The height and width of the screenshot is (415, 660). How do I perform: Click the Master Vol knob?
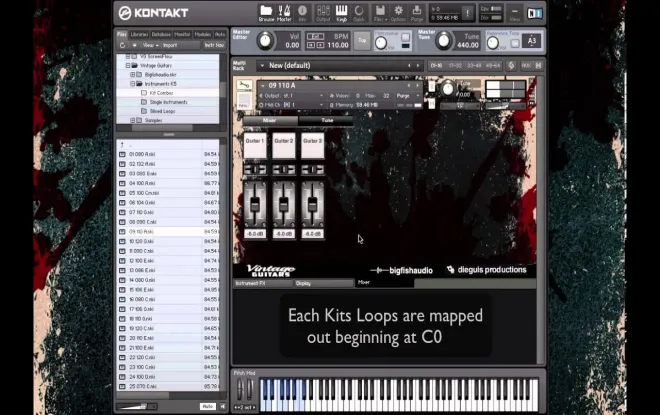coord(265,41)
